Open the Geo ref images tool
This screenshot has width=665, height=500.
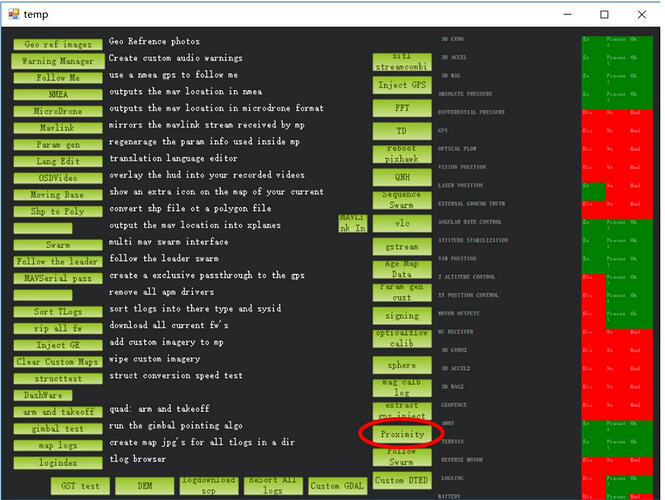[x=58, y=44]
